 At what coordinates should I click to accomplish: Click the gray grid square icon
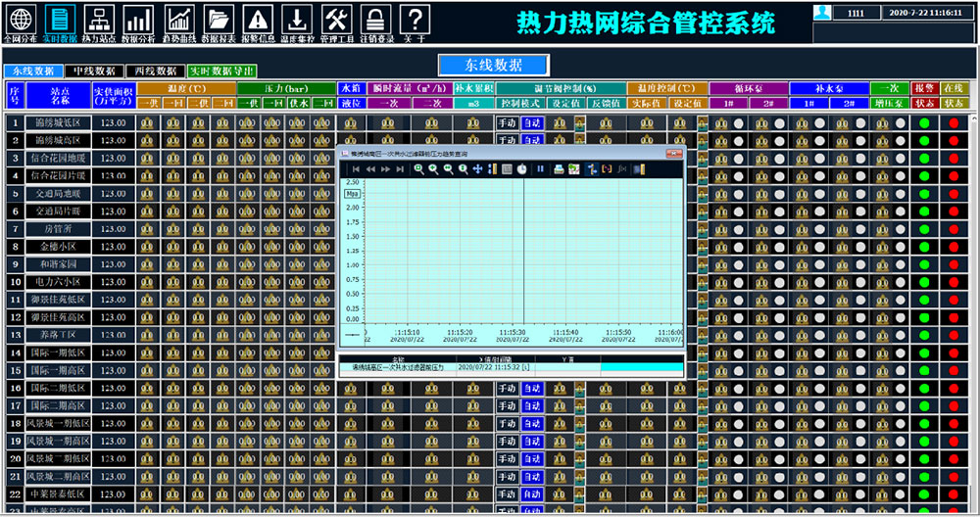(x=507, y=169)
